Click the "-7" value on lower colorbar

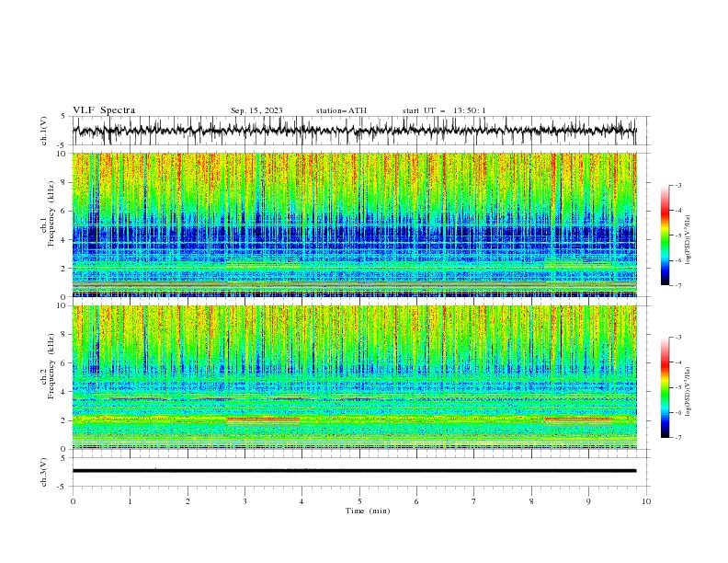pos(677,437)
